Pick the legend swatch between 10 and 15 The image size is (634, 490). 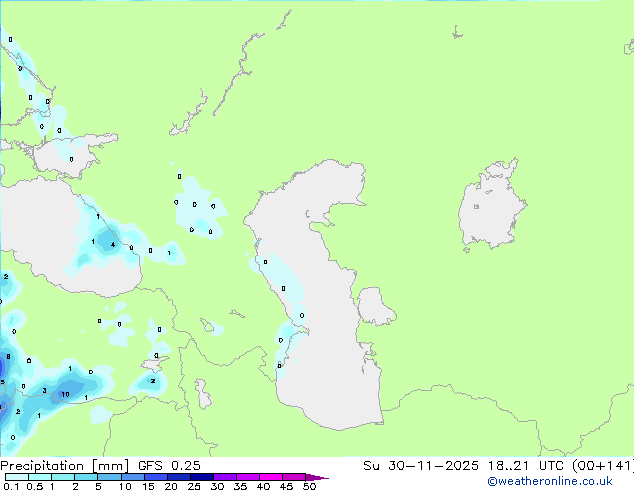tap(133, 477)
